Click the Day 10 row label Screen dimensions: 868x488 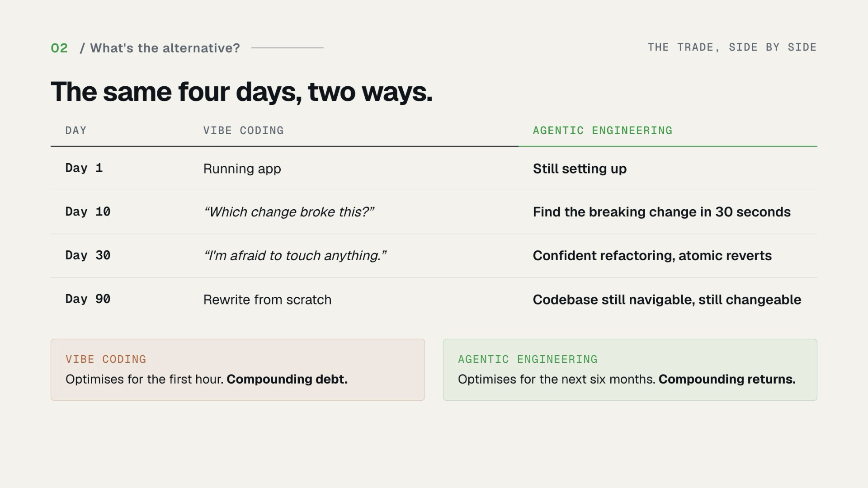pos(88,211)
